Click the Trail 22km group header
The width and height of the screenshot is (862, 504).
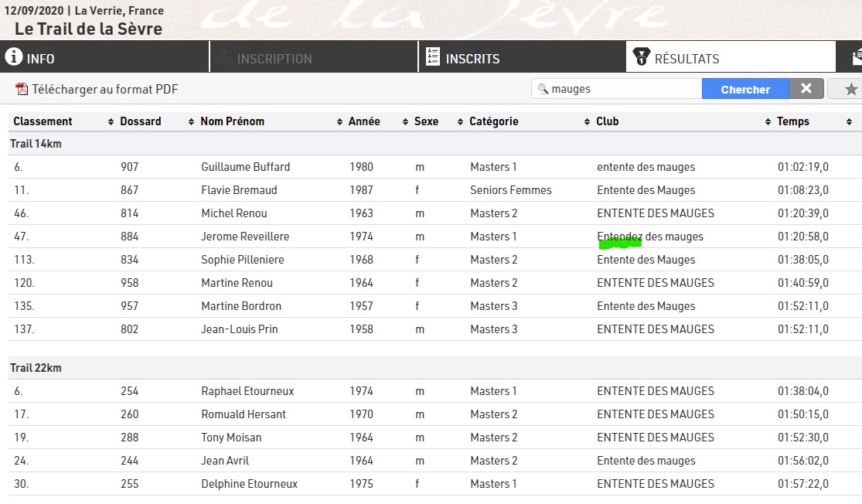tap(36, 368)
